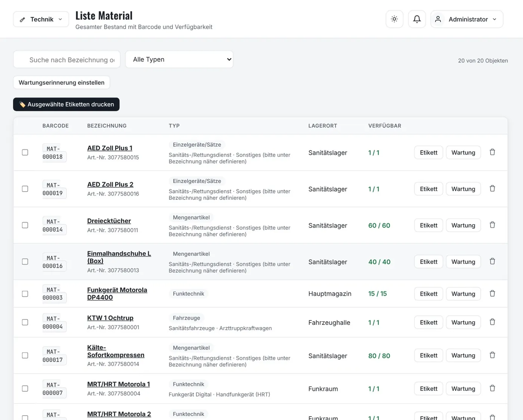This screenshot has width=523, height=420.
Task: Delete KTW 1 Ochtrup via trash icon
Action: [492, 322]
